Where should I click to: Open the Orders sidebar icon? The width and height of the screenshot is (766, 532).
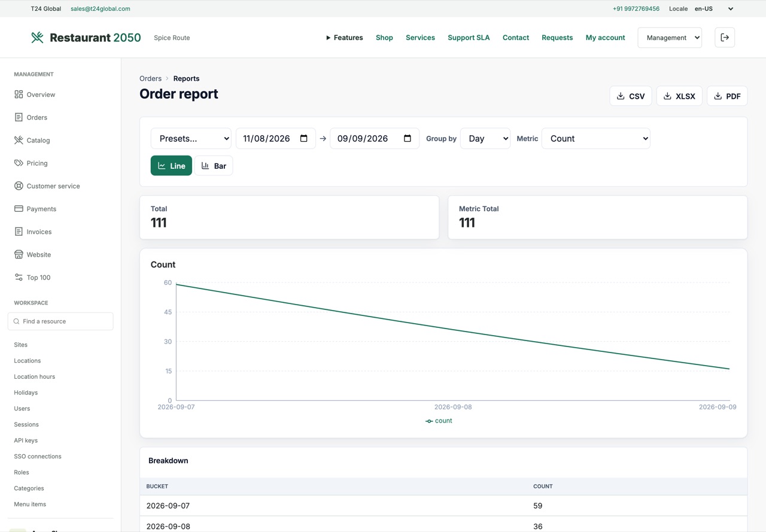[19, 117]
